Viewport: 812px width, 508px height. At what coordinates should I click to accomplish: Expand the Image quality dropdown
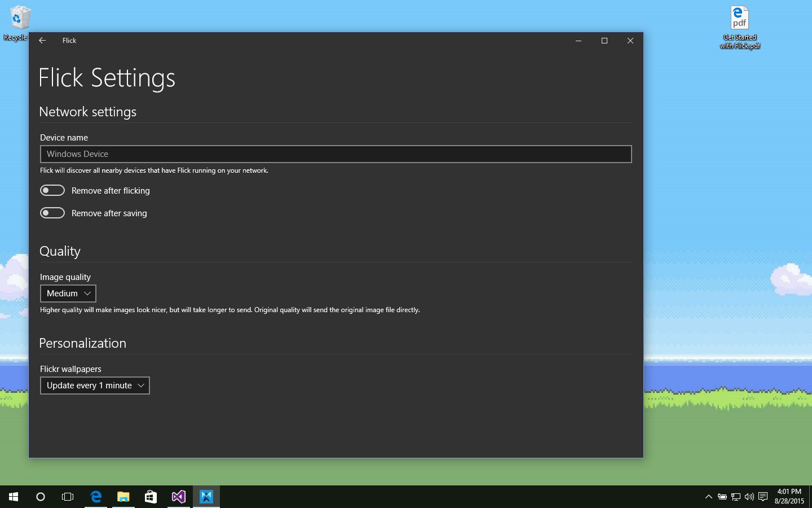pos(68,294)
